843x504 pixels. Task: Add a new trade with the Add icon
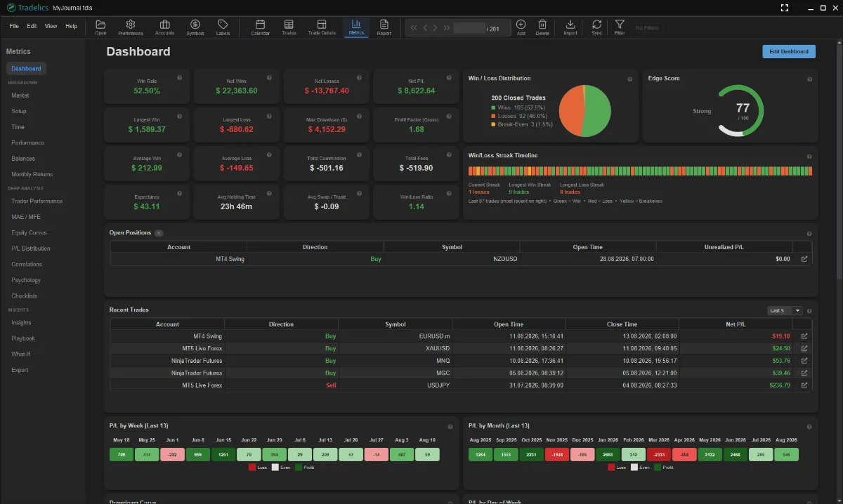pyautogui.click(x=521, y=27)
